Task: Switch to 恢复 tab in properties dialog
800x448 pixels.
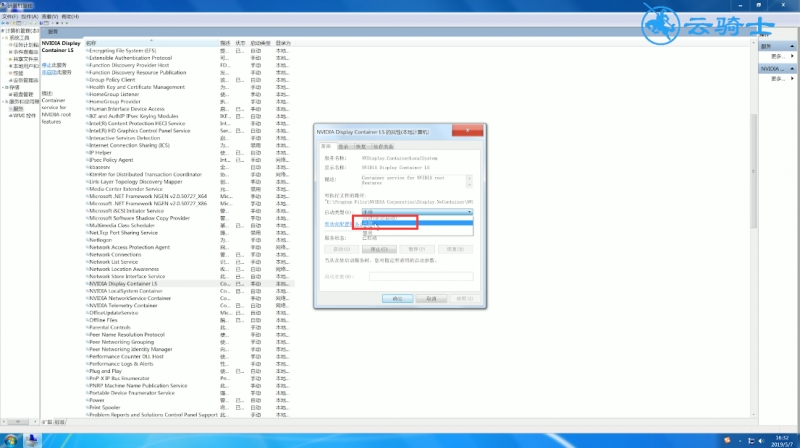Action: (x=361, y=146)
